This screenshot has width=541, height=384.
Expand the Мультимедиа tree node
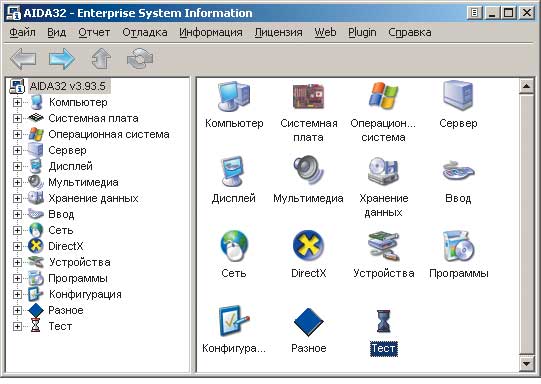pos(17,182)
